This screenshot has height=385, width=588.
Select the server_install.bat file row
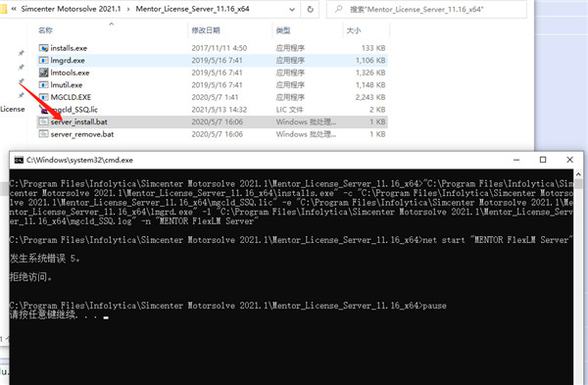tap(212, 121)
